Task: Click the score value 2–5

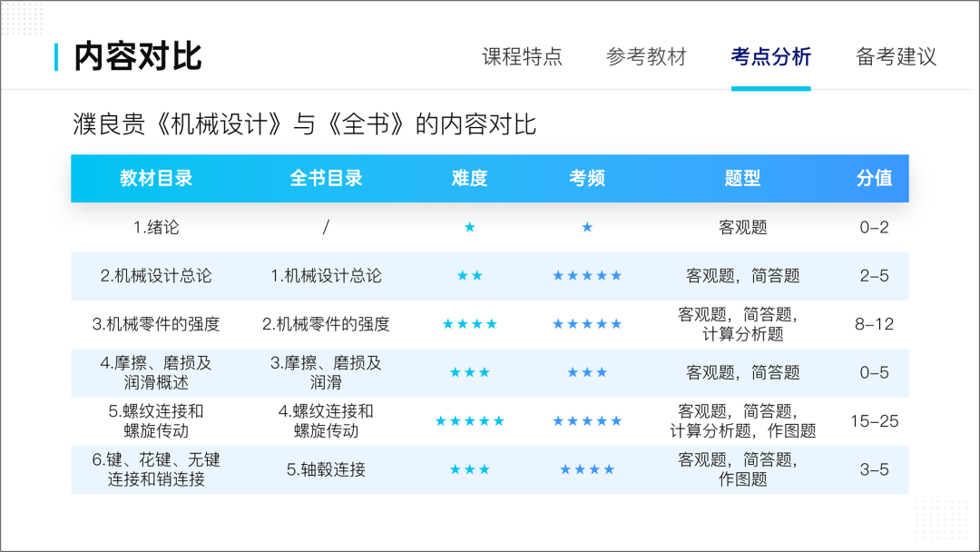Action: pyautogui.click(x=874, y=276)
